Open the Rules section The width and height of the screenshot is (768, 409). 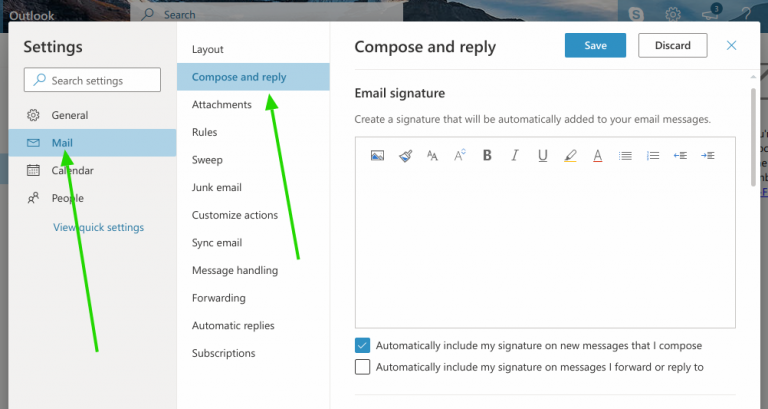click(x=253, y=132)
